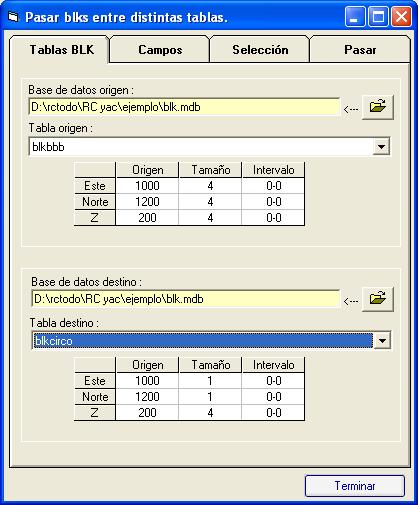The height and width of the screenshot is (505, 418).
Task: Switch to the Campos tab
Action: pos(160,50)
